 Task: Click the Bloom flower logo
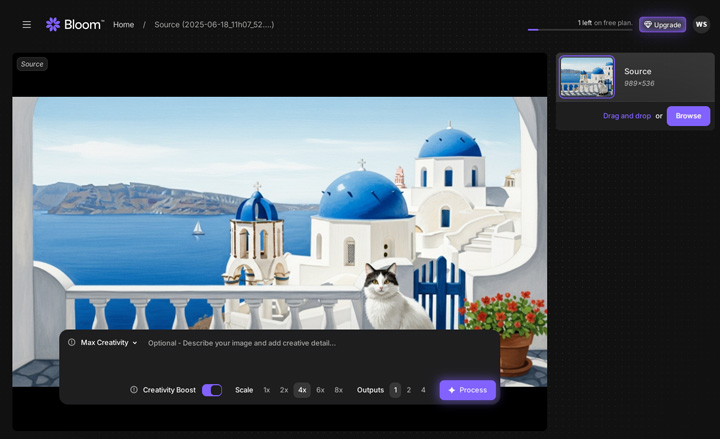[53, 24]
